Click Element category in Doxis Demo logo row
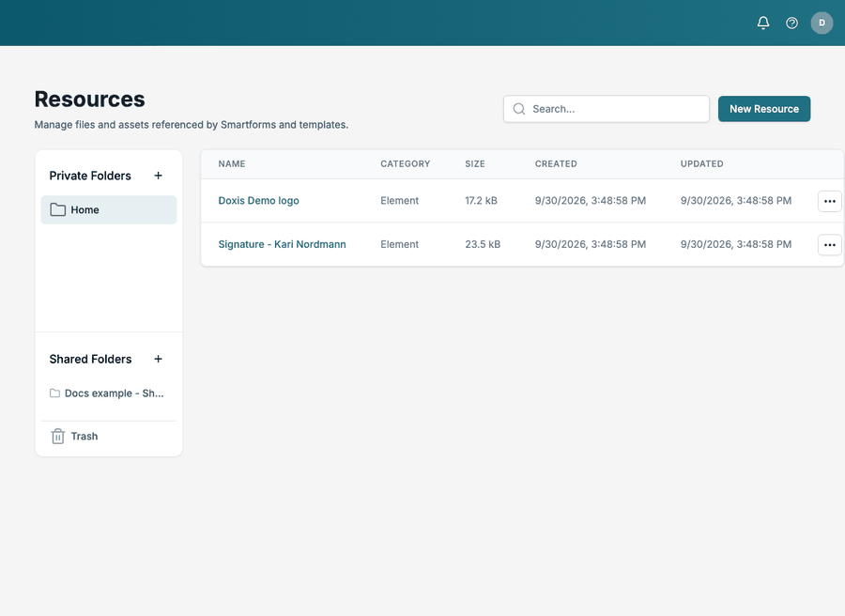845x616 pixels. 399,201
